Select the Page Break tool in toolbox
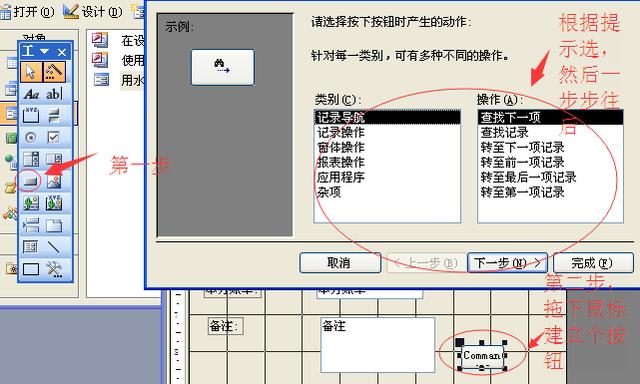 31,225
